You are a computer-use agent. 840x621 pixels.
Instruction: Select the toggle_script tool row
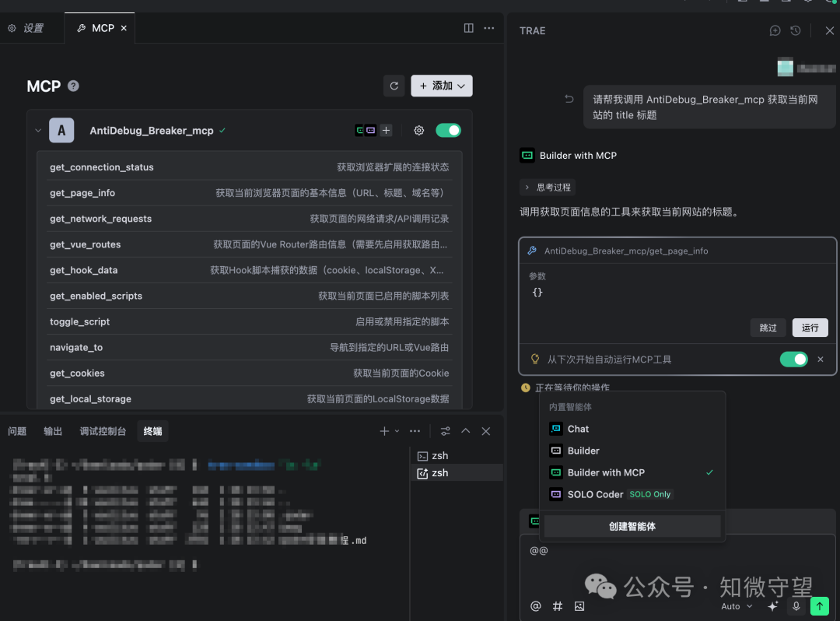click(x=250, y=321)
